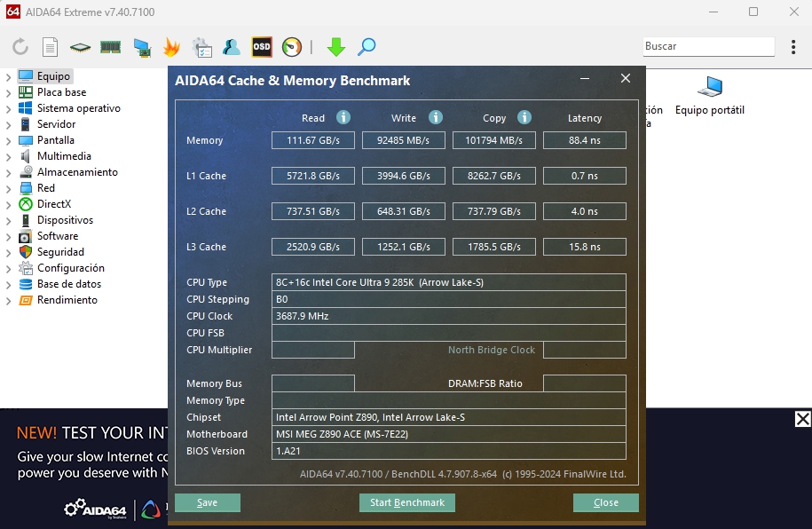The width and height of the screenshot is (812, 529).
Task: Launch the flame stability test icon
Action: [171, 47]
